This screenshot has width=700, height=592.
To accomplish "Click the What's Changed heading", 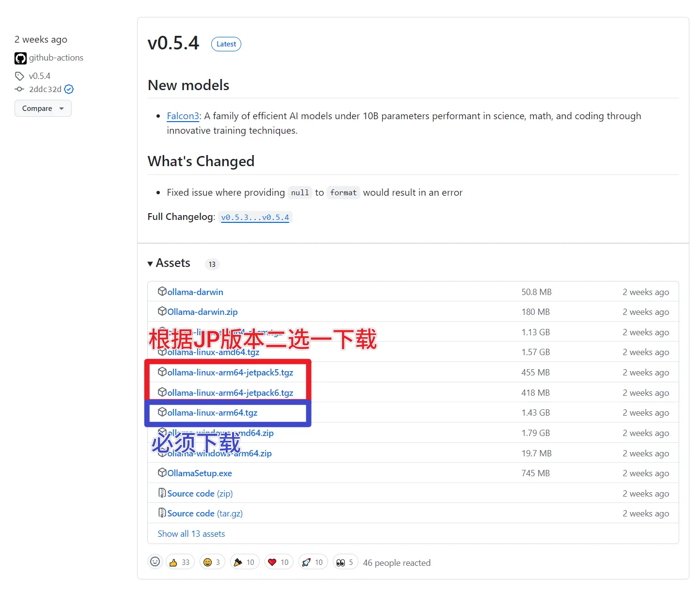I will coord(201,161).
